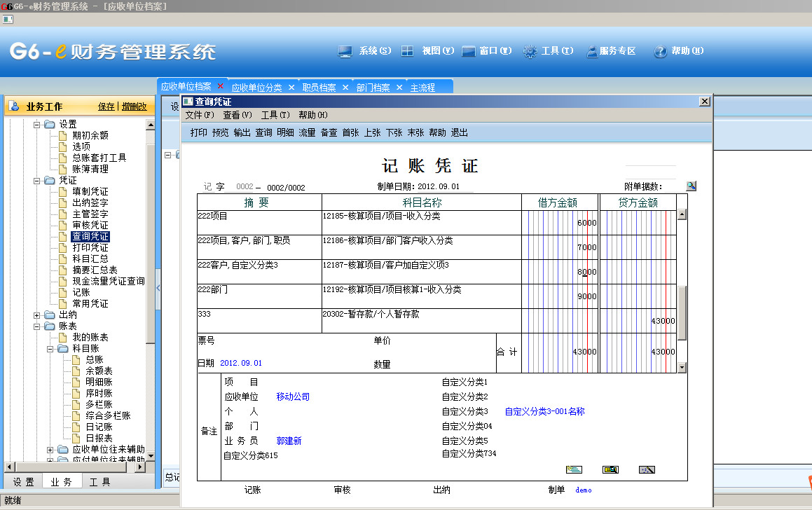Click the gear icon next to 工具(T)
This screenshot has width=812, height=510.
pyautogui.click(x=530, y=51)
